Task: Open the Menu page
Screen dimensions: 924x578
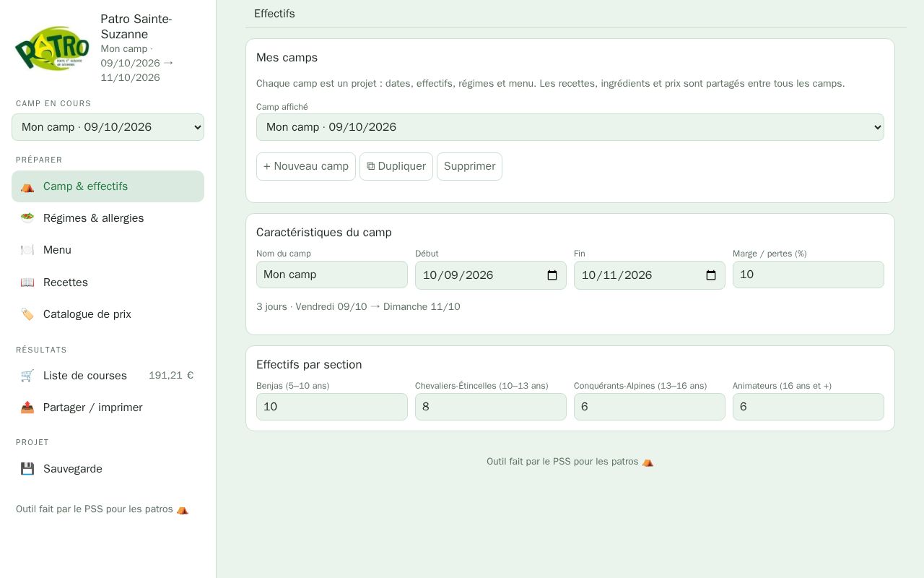Action: coord(108,250)
